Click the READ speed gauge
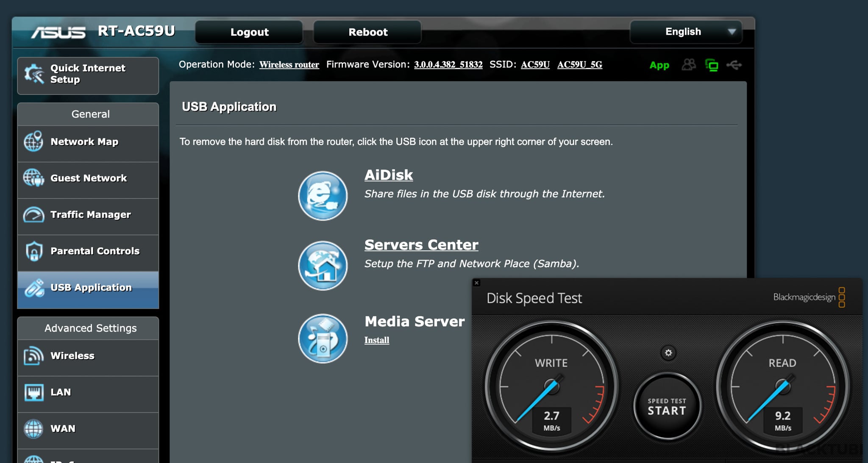 [783, 386]
